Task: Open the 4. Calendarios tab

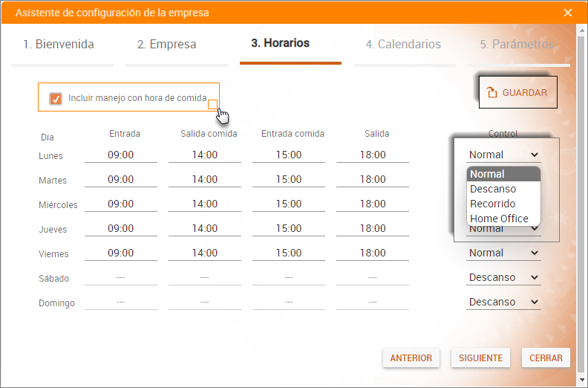Action: coord(403,45)
